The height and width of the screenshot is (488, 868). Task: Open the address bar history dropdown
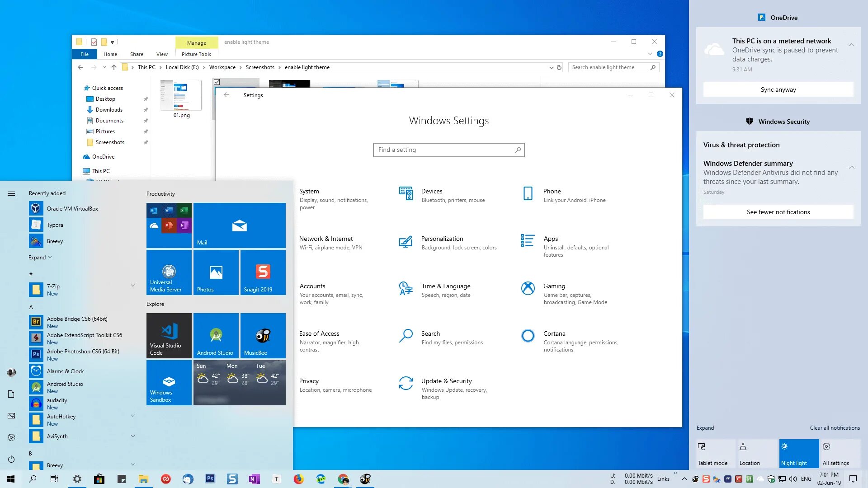click(551, 68)
